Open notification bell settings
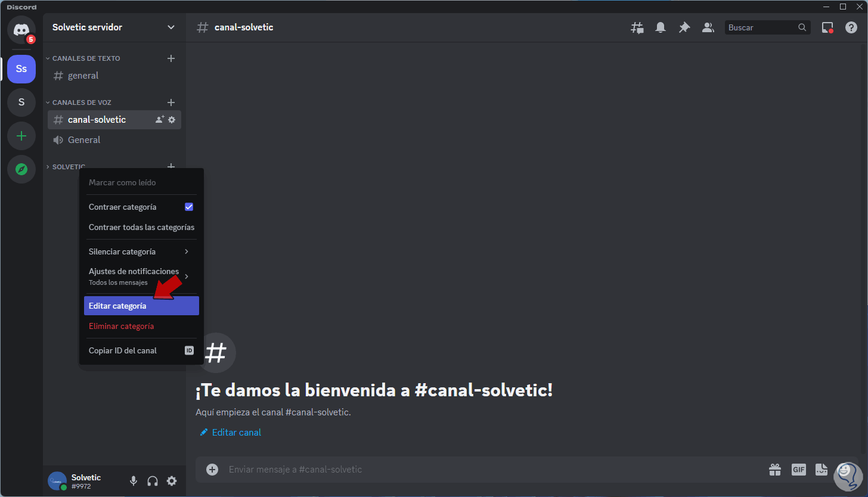 tap(661, 27)
